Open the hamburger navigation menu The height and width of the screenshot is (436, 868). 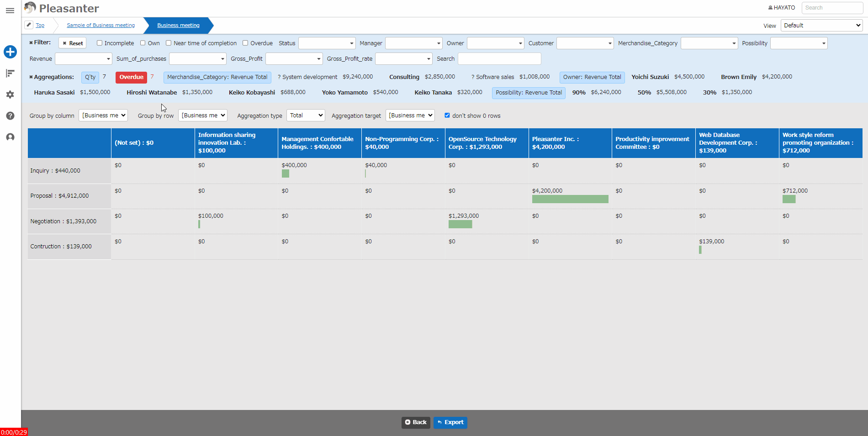click(10, 11)
